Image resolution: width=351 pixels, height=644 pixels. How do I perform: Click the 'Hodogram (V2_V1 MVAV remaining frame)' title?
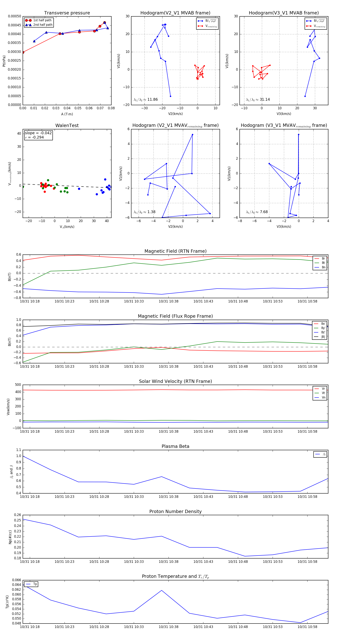175,125
